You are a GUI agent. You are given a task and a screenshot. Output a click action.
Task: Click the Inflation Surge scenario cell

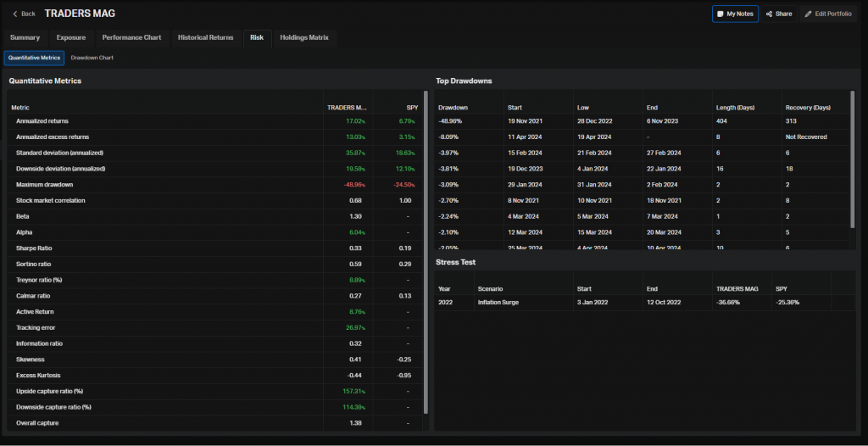(498, 303)
